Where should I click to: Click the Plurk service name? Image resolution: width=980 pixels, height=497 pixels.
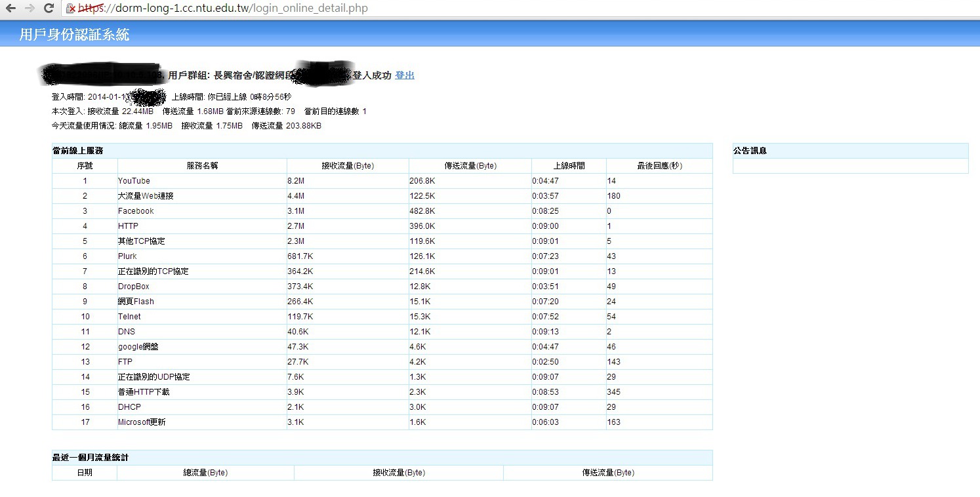(x=127, y=256)
